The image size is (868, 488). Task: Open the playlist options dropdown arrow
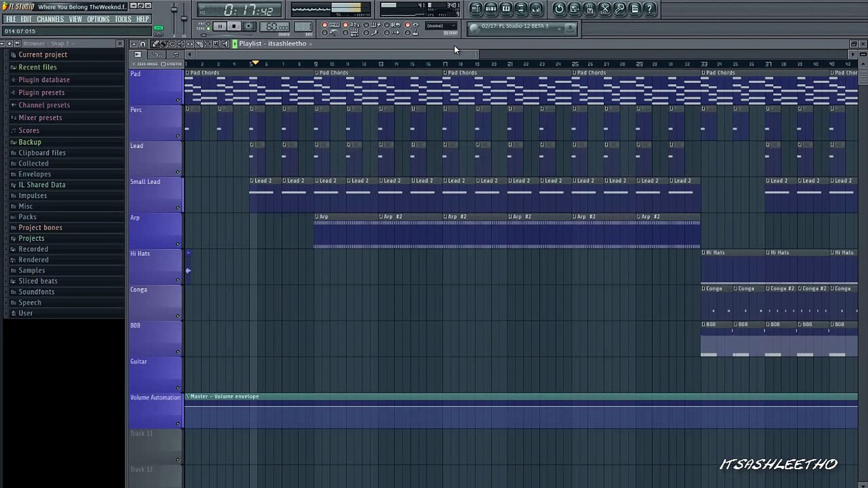[x=134, y=44]
